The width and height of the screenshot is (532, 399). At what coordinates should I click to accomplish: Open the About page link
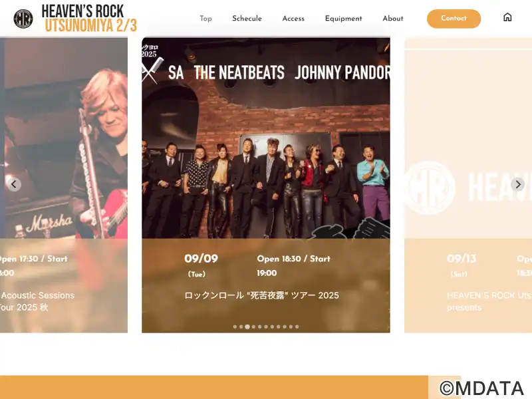pyautogui.click(x=393, y=19)
